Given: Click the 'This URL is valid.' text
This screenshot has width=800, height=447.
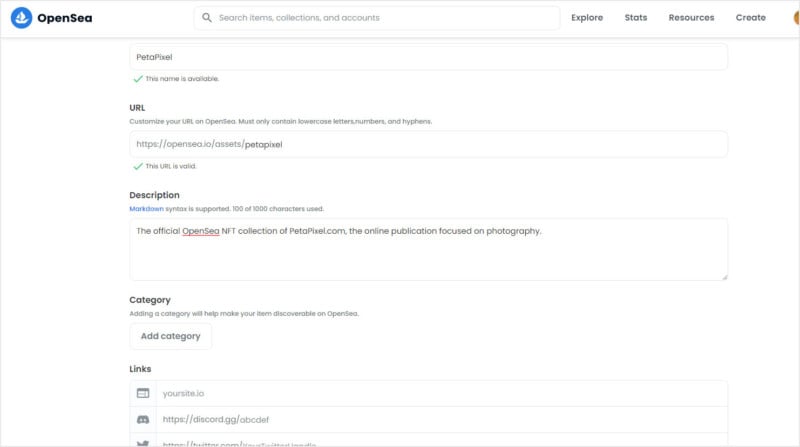Looking at the screenshot, I should click(x=171, y=166).
